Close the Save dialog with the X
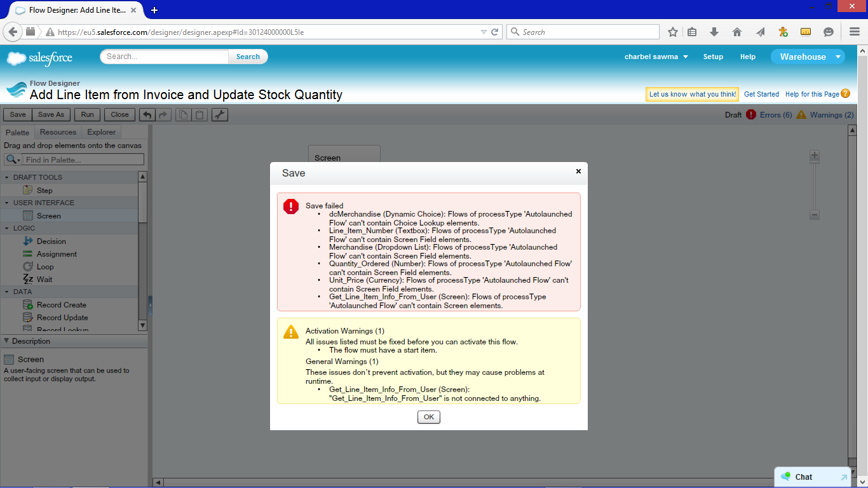 578,172
